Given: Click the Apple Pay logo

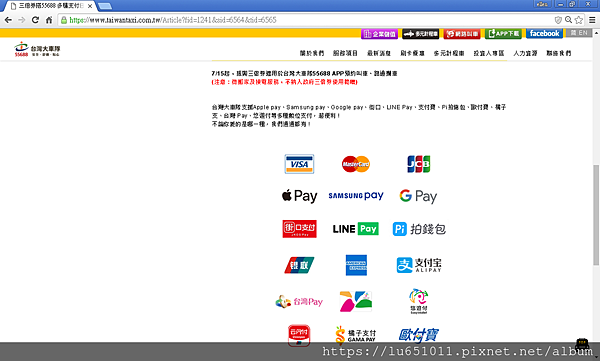Looking at the screenshot, I should 299,196.
